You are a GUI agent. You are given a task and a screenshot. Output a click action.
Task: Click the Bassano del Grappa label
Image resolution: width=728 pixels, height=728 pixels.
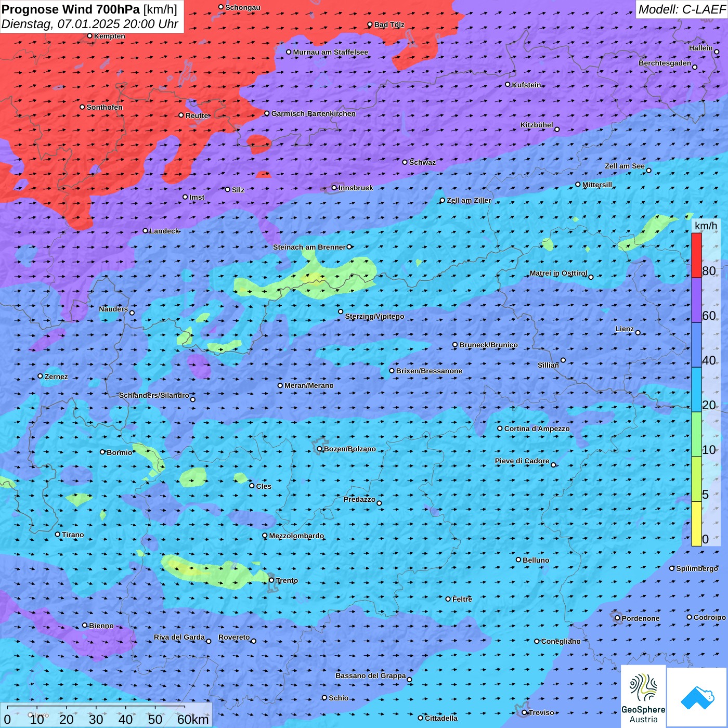click(370, 675)
